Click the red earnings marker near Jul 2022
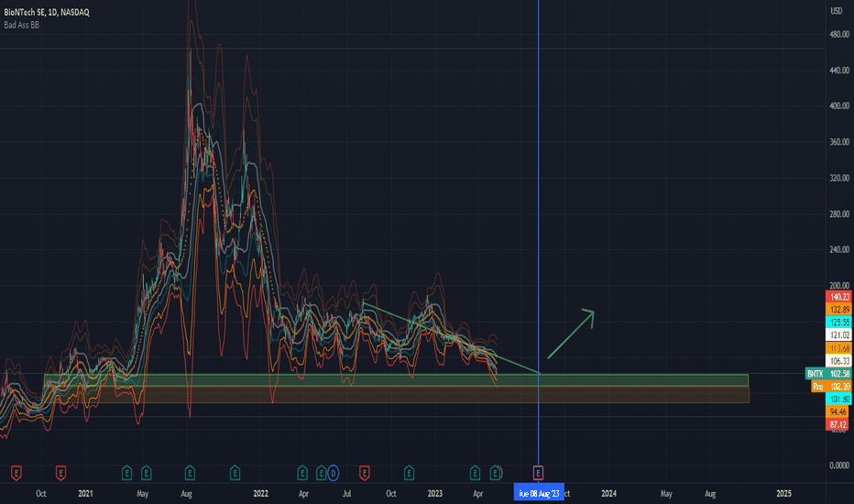854x504 pixels. click(x=365, y=473)
